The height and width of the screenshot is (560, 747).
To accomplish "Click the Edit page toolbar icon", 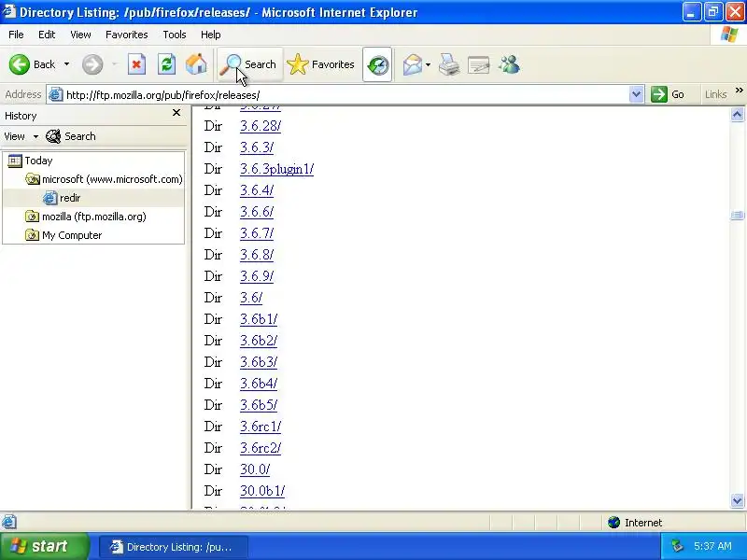I will click(479, 64).
